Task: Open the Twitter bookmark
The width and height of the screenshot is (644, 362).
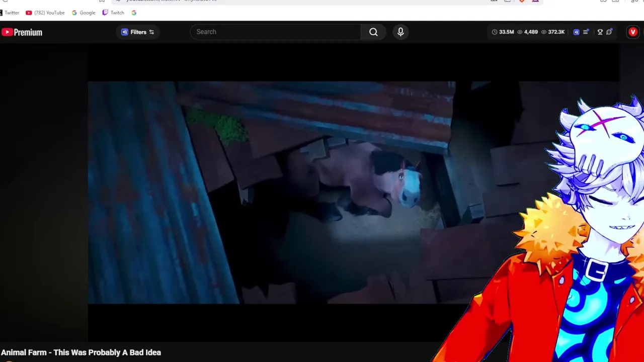Action: click(x=10, y=13)
